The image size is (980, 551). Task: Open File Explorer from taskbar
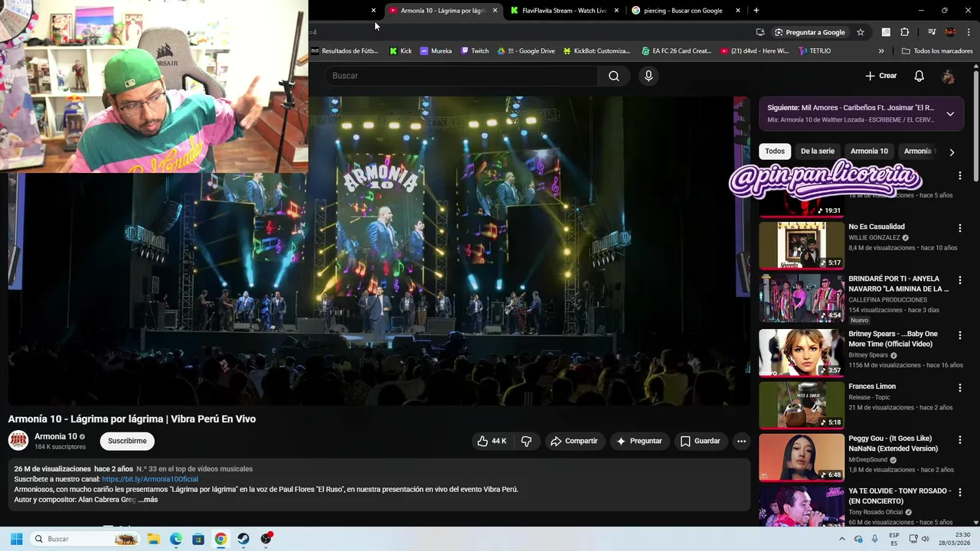pos(153,539)
